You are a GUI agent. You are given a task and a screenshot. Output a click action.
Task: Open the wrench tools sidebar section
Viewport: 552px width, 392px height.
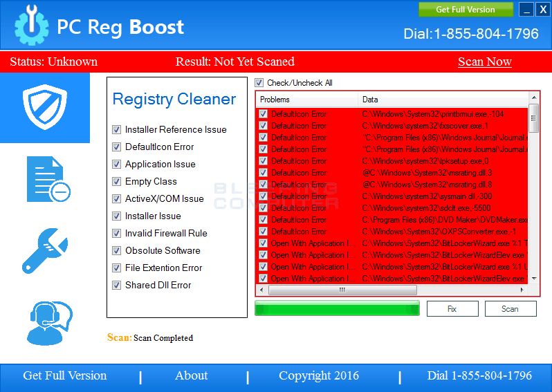[x=45, y=251]
